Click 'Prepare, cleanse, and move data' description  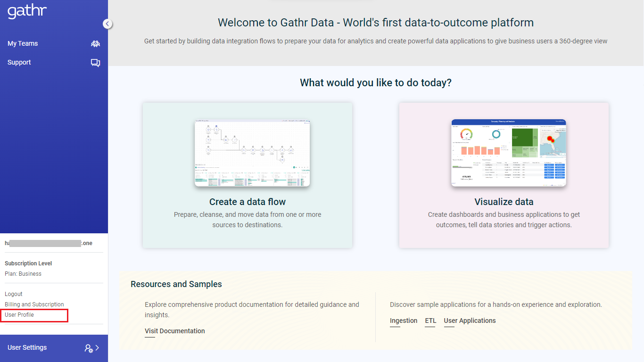coord(248,220)
